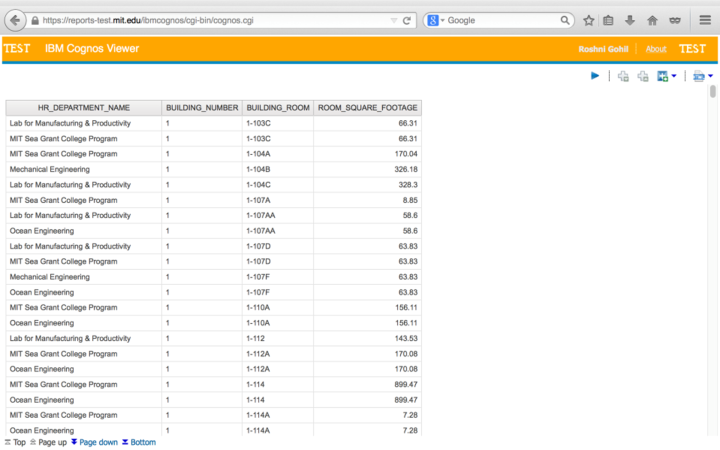Reload the page with the refresh icon
The height and width of the screenshot is (450, 720).
click(x=406, y=20)
